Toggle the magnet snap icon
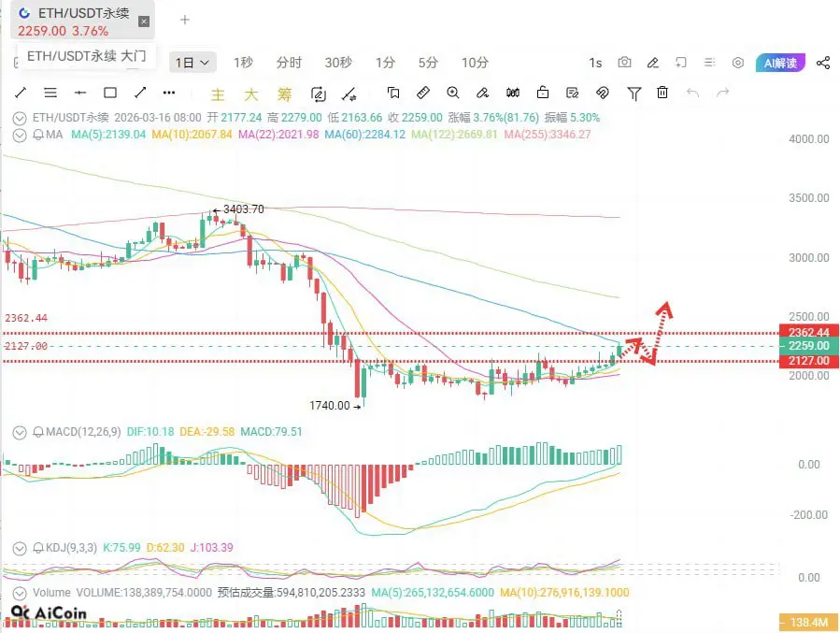Screen dimensions: 840x633 tap(602, 93)
